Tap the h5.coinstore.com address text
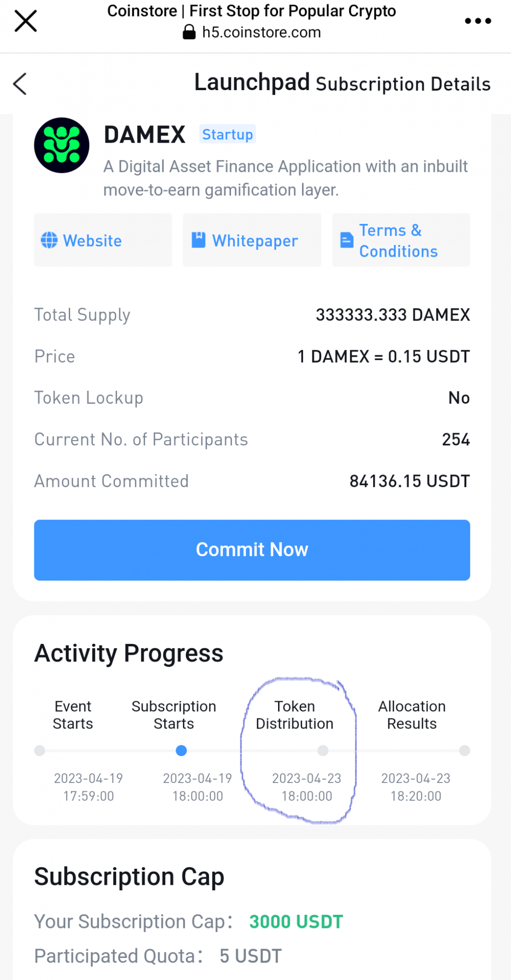The height and width of the screenshot is (980, 511). (x=261, y=32)
